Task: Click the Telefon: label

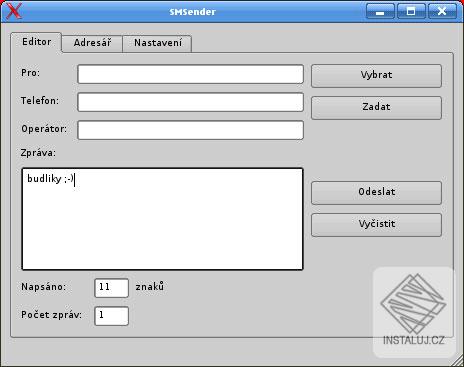Action: [40, 101]
